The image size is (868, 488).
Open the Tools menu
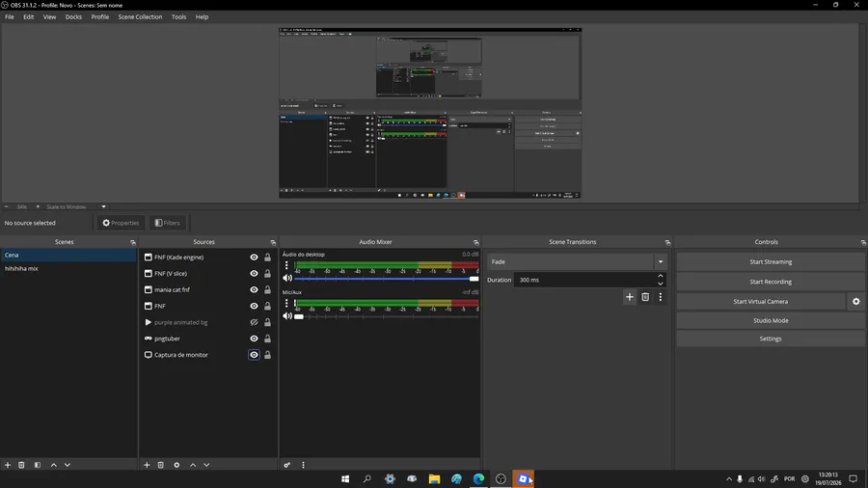click(178, 17)
